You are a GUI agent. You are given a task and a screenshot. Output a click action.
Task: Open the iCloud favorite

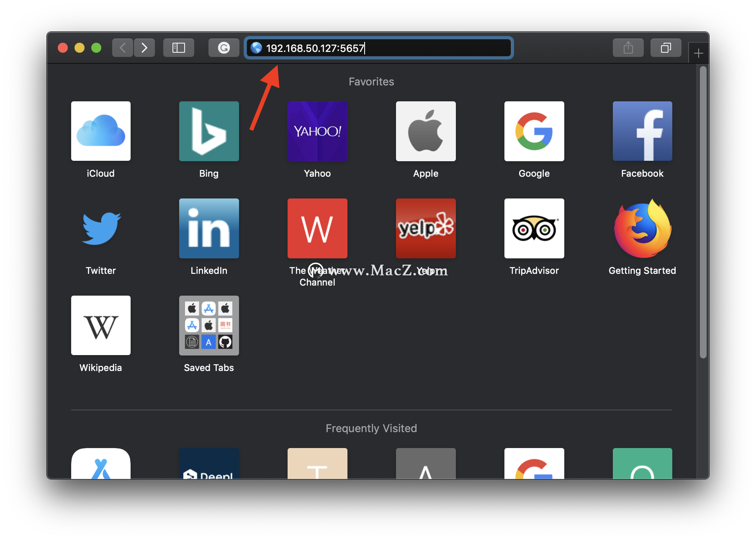click(100, 131)
